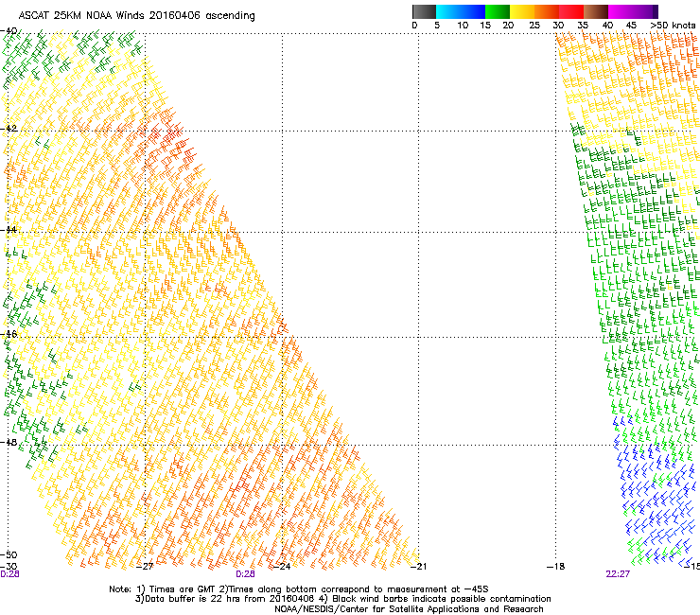The image size is (700, 615).
Task: Select the red 30-35 knots legend segment
Action: click(x=571, y=11)
